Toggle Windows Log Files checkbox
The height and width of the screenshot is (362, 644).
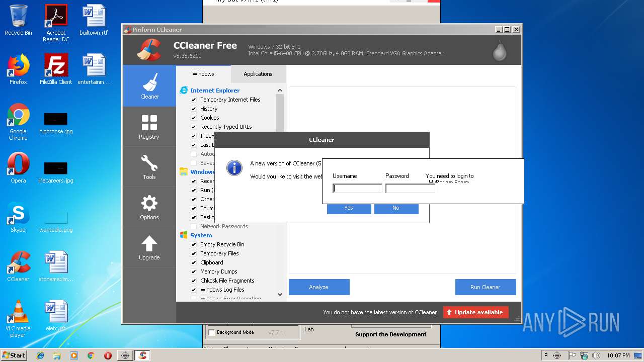click(x=194, y=290)
